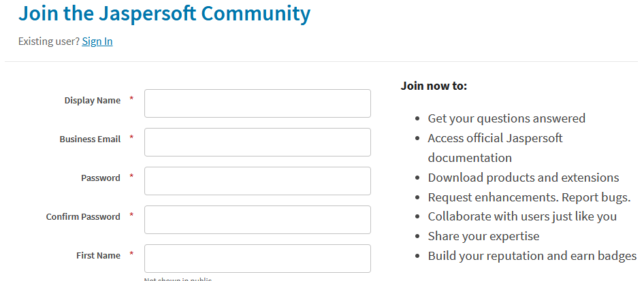
Task: Click into the Business Email field
Action: (257, 142)
